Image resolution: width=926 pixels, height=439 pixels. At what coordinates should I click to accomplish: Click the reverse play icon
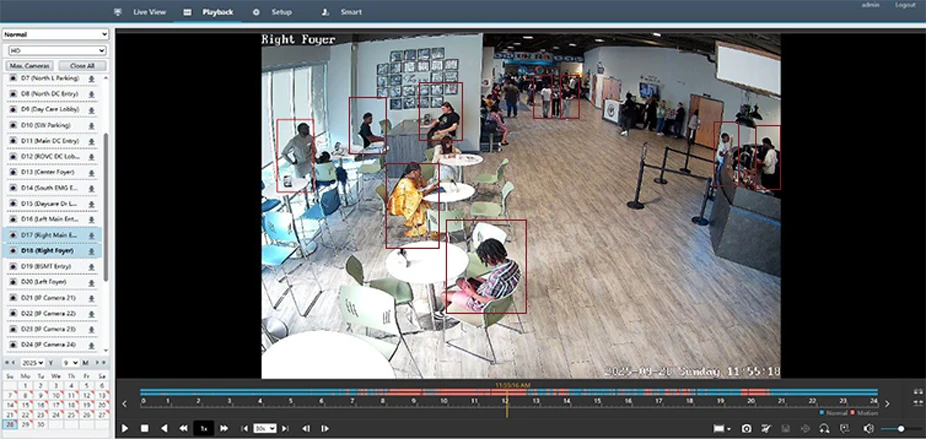pyautogui.click(x=164, y=428)
